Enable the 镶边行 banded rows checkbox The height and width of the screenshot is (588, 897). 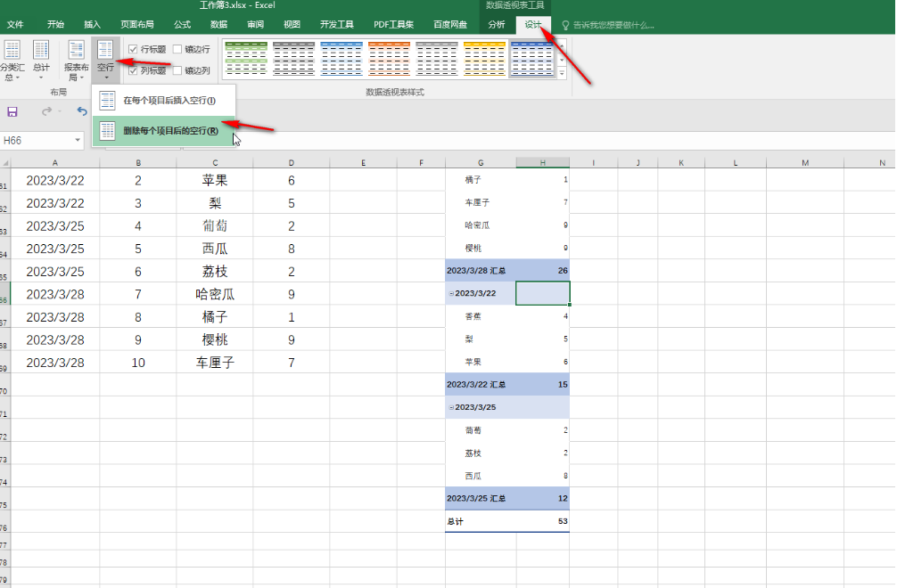178,49
